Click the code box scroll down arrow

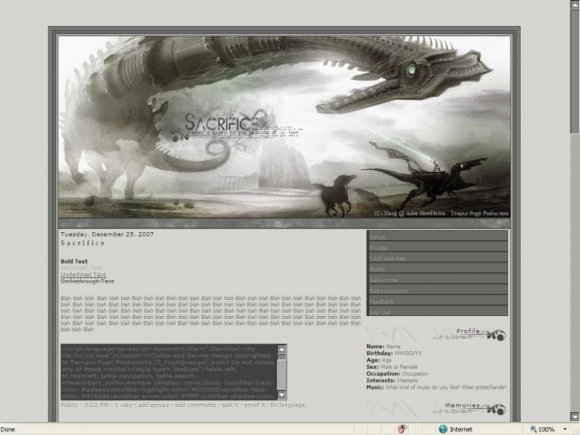tap(282, 395)
